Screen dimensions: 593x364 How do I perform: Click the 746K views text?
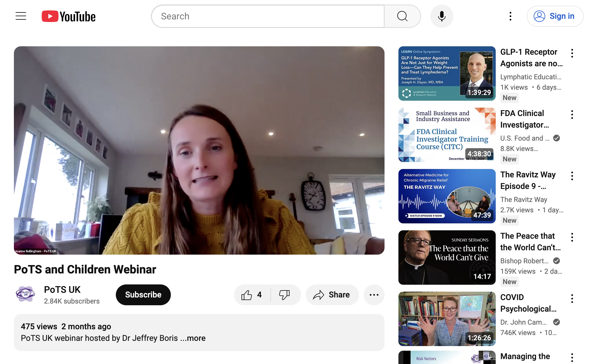point(518,333)
